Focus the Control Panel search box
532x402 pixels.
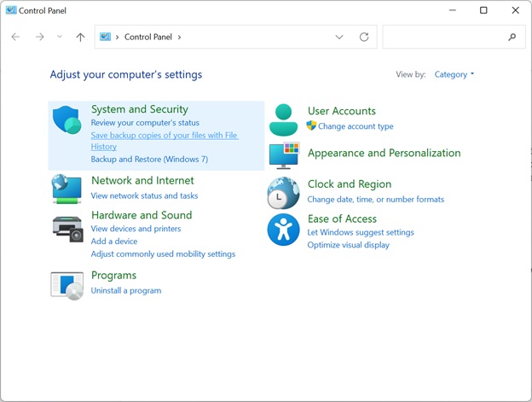[454, 37]
